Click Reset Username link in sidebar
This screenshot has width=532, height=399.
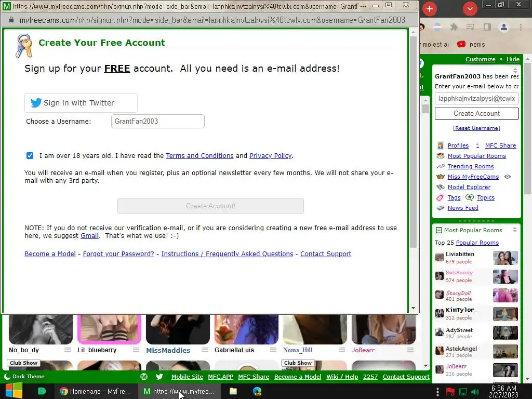(x=476, y=128)
